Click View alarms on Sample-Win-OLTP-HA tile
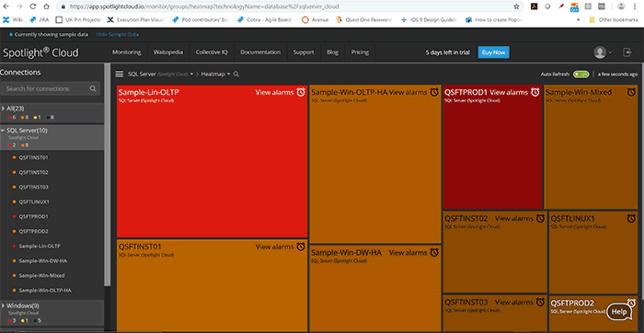The width and height of the screenshot is (644, 333). 408,92
